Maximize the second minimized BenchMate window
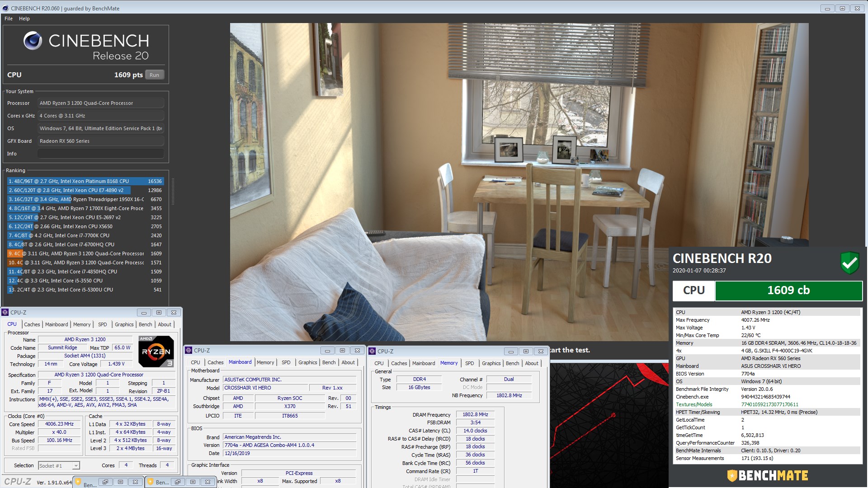Viewport: 868px width, 488px height. pos(193,482)
